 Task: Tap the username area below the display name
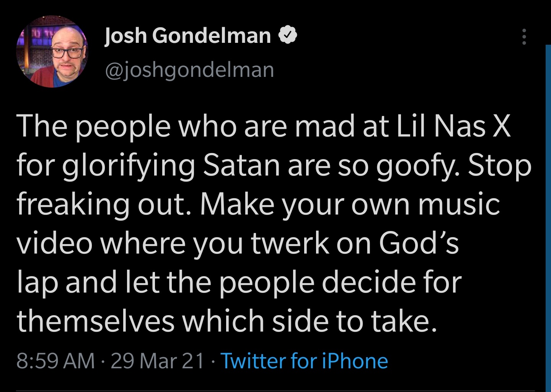click(188, 69)
